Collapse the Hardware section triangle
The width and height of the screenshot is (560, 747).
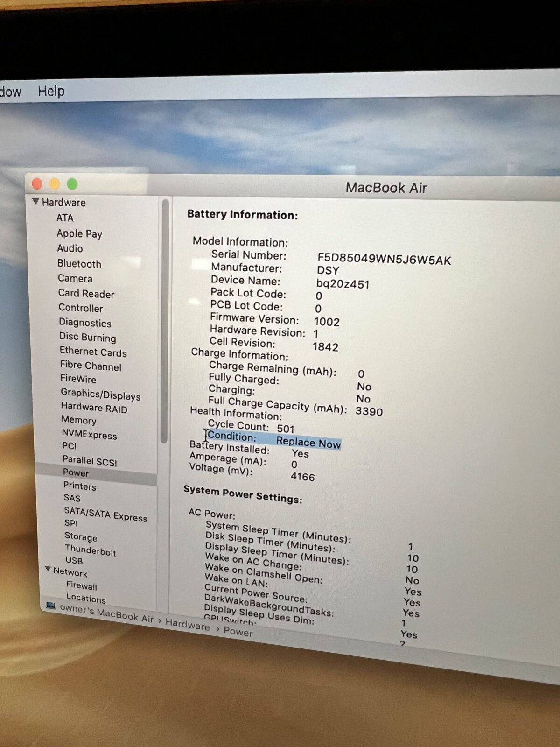35,202
